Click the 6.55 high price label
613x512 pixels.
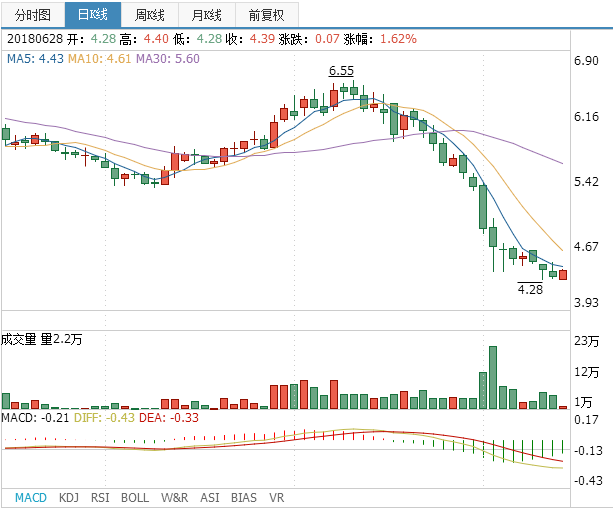pyautogui.click(x=341, y=71)
